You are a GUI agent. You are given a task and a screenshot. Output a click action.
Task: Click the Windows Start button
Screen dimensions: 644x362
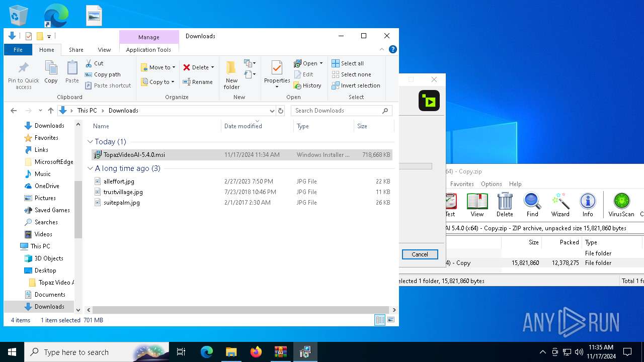click(12, 352)
